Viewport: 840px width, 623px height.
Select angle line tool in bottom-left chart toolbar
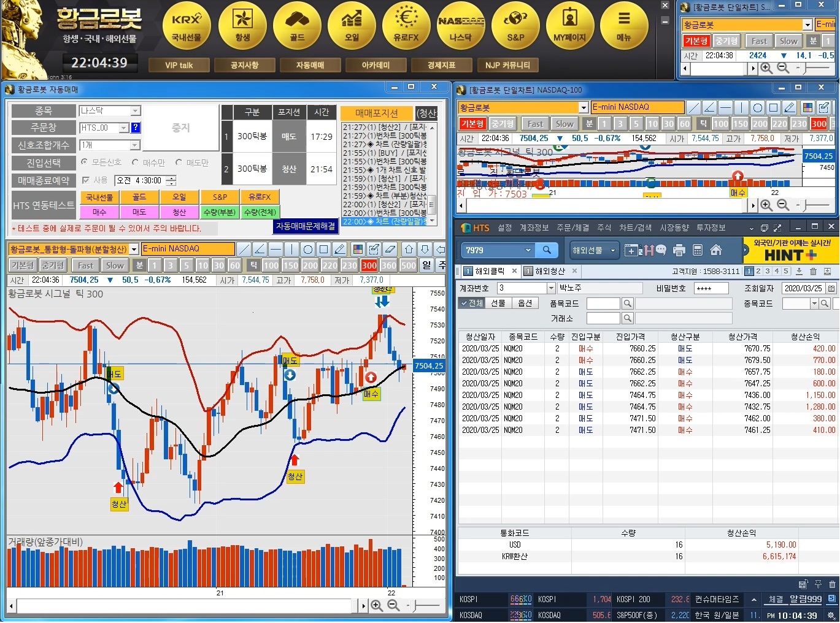click(x=260, y=249)
